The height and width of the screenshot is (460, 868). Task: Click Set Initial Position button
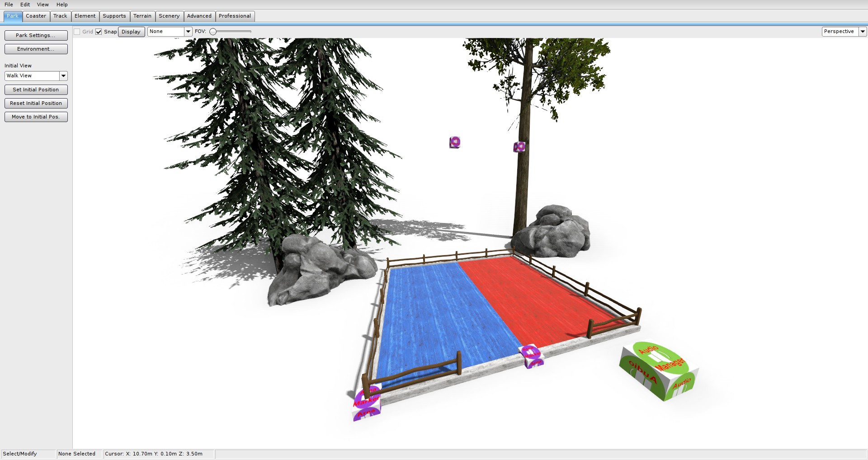point(36,90)
